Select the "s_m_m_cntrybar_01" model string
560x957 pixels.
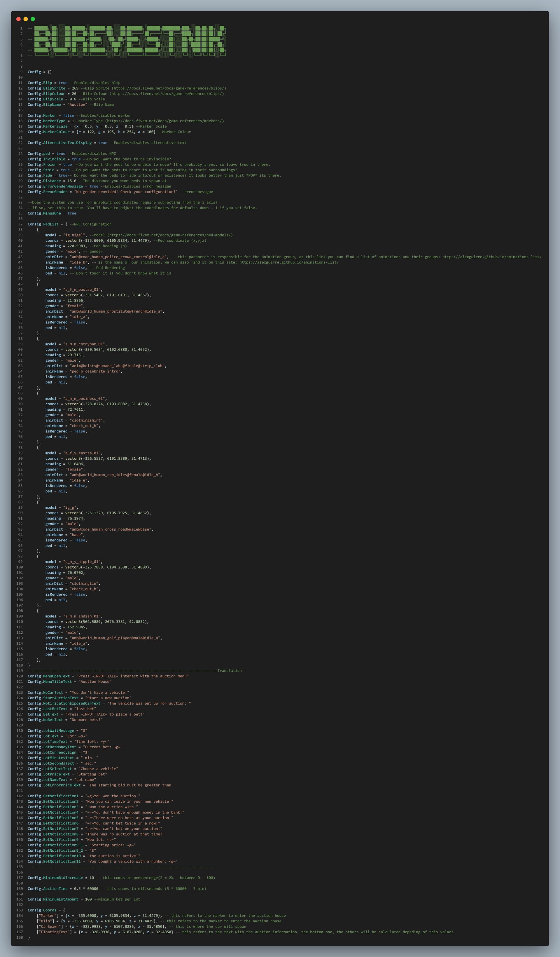pos(84,344)
